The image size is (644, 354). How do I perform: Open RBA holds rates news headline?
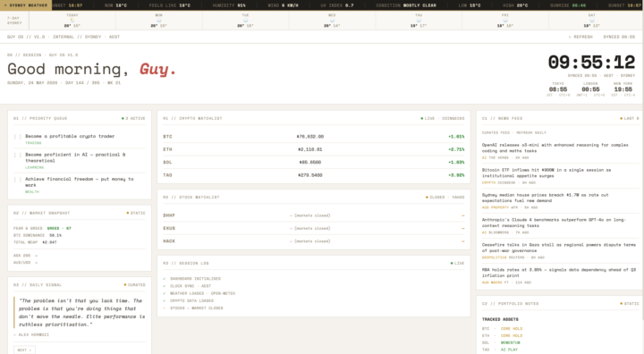point(558,273)
